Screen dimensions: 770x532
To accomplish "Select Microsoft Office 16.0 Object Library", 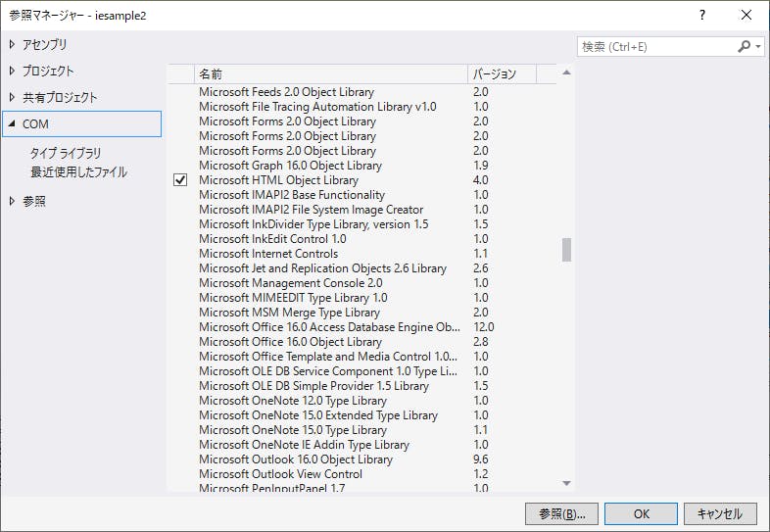I will tap(361, 342).
